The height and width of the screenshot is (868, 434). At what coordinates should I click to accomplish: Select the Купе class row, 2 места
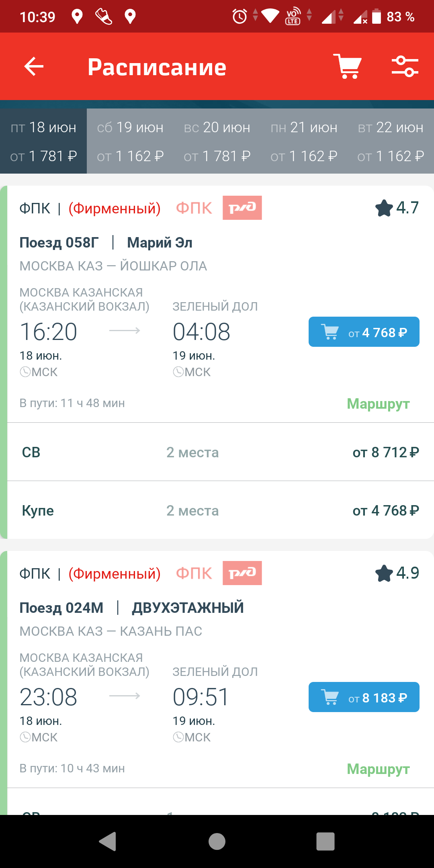coord(220,510)
